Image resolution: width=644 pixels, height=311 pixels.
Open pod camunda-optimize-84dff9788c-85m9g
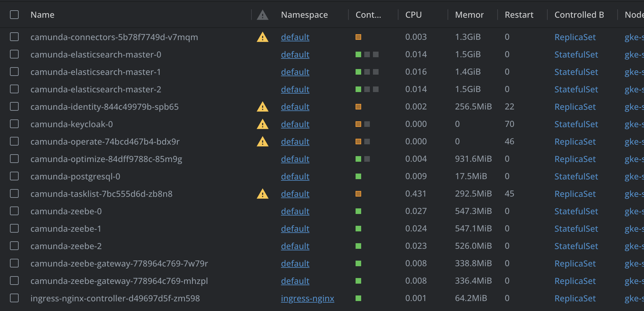click(x=106, y=159)
